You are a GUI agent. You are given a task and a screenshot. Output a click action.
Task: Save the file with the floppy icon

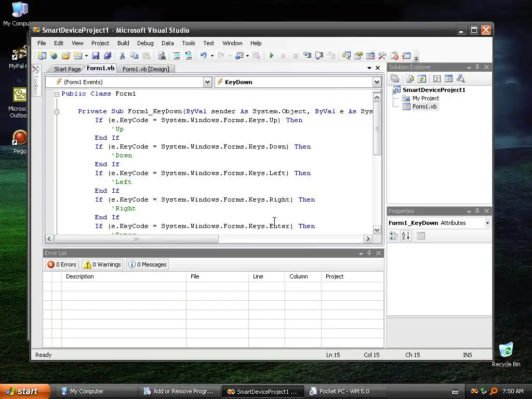(96, 56)
